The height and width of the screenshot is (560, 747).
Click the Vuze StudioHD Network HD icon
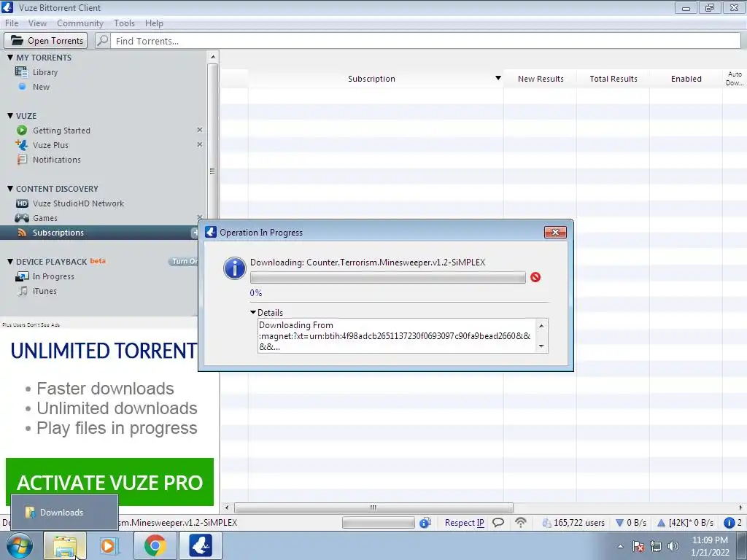(22, 203)
